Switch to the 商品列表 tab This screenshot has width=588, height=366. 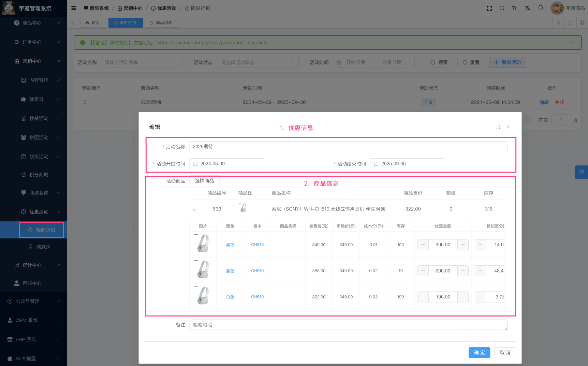pyautogui.click(x=162, y=23)
